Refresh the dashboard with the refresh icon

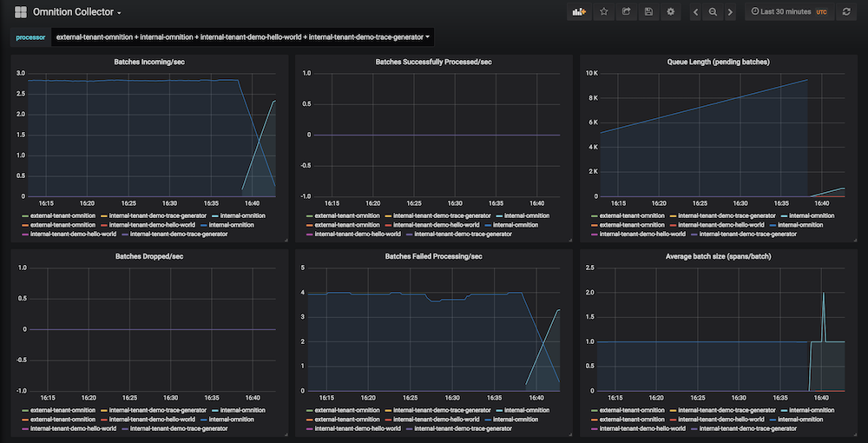846,12
